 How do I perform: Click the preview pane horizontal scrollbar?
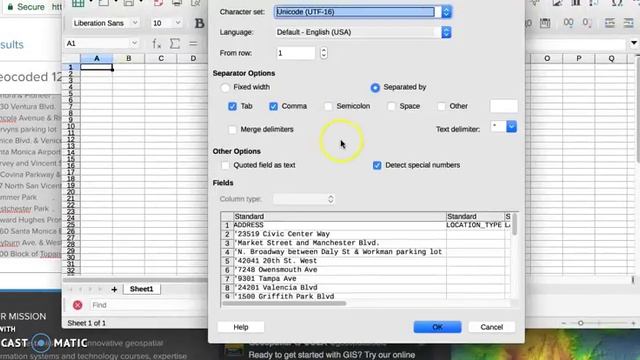click(x=284, y=303)
